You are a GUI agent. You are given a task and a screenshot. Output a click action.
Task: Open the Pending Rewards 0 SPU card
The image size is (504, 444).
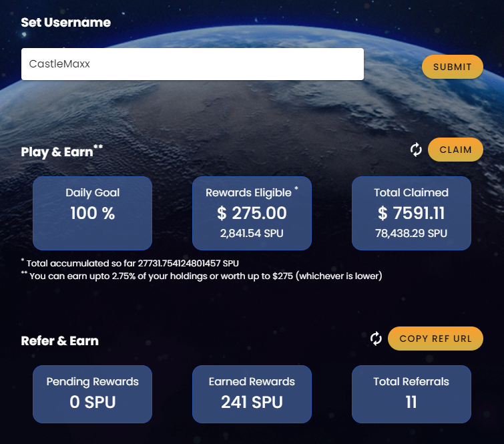coord(93,394)
